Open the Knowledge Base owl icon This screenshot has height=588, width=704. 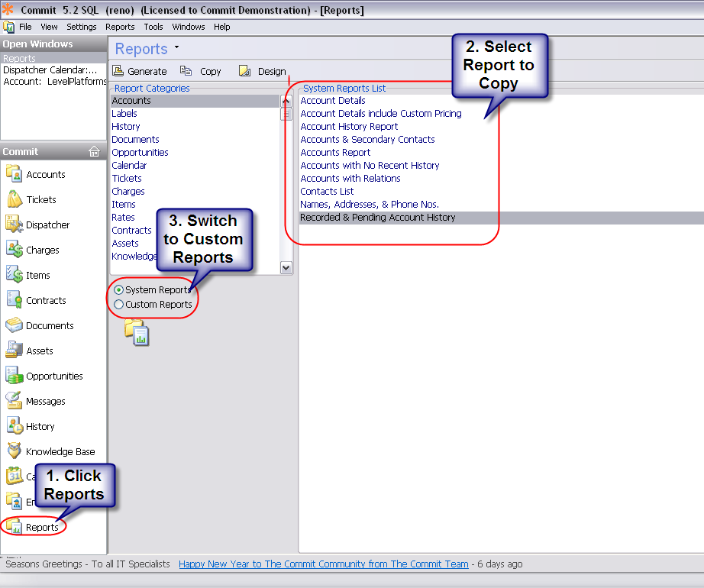[15, 451]
